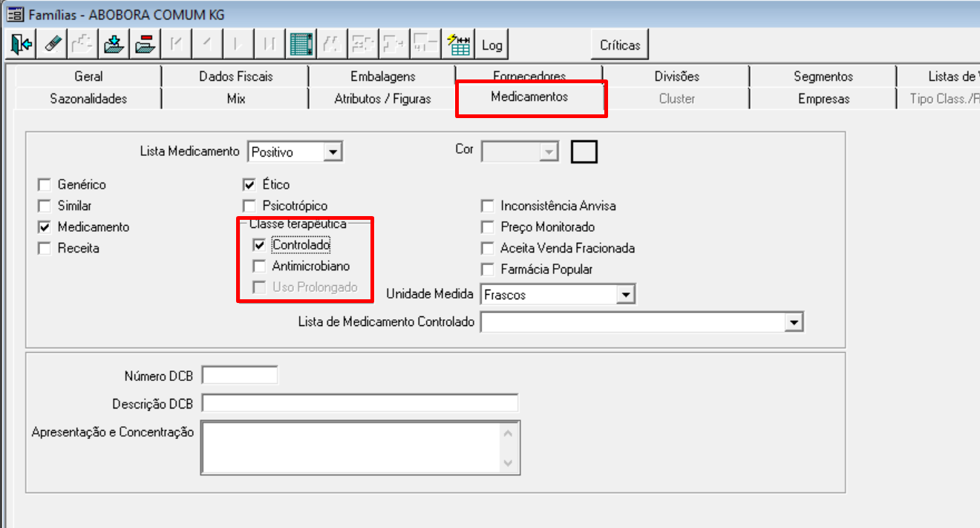The width and height of the screenshot is (980, 528).
Task: Click the Número DCB input field
Action: pyautogui.click(x=240, y=375)
